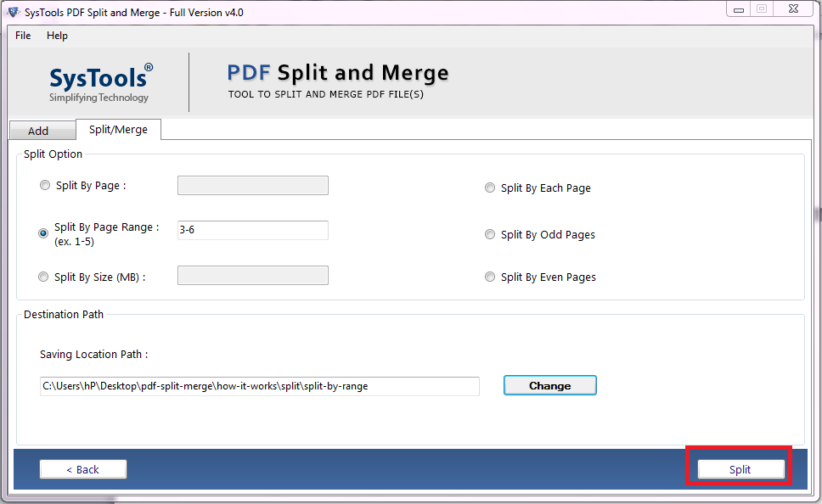Pick the Split By Even Pages option
The width and height of the screenshot is (822, 504).
[x=490, y=277]
